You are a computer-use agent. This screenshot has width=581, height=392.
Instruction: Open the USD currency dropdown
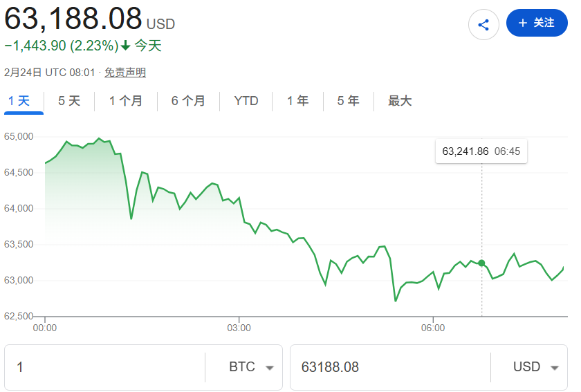tap(535, 367)
